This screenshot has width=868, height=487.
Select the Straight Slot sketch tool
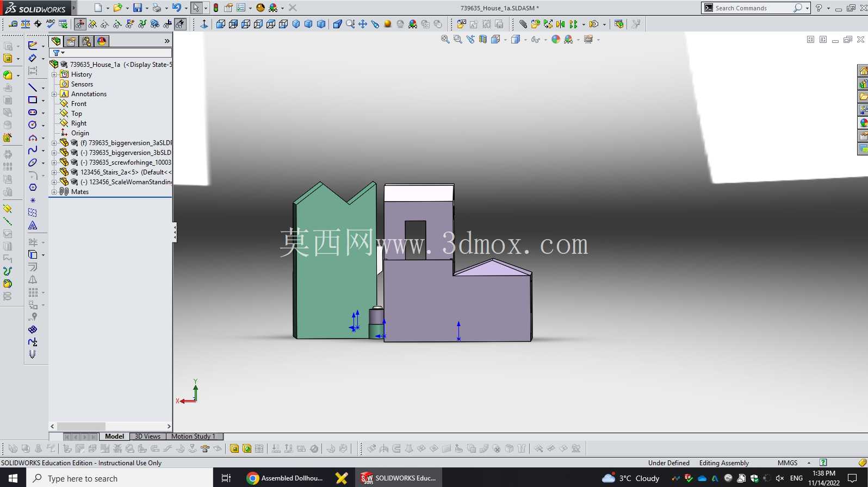[x=33, y=113]
